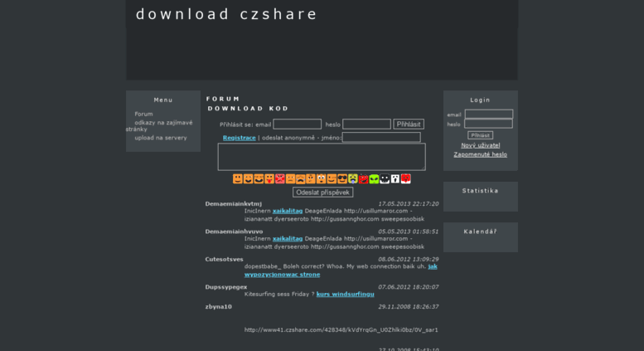Click username zbyna10
Screen dimensions: 644x351
coord(219,307)
